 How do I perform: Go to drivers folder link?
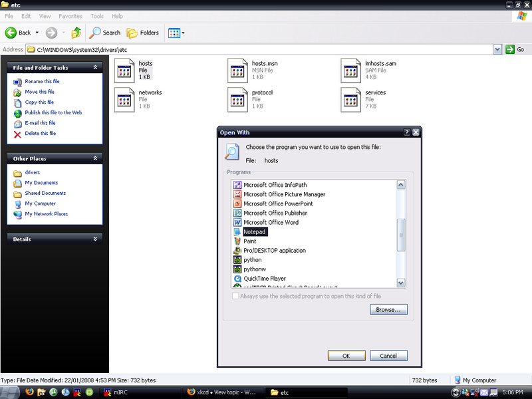click(x=32, y=172)
